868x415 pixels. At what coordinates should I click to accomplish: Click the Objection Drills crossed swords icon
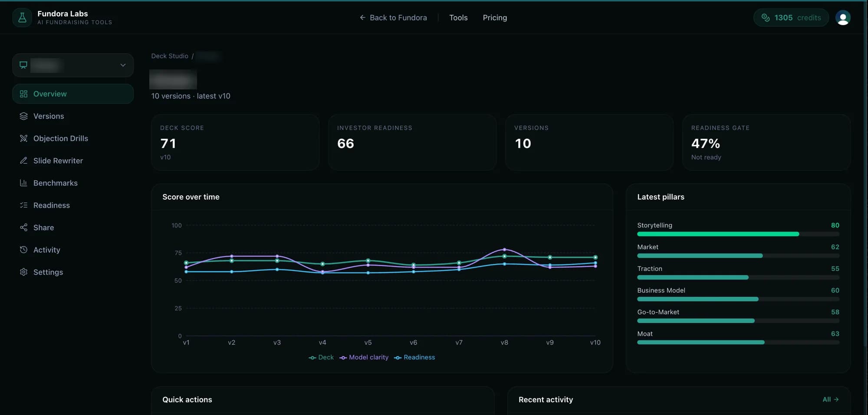(24, 138)
